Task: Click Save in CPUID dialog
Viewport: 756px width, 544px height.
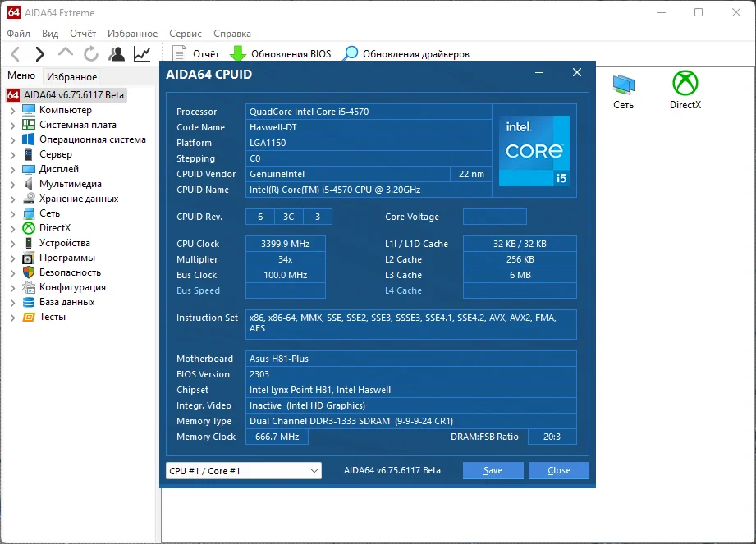Action: pyautogui.click(x=493, y=470)
